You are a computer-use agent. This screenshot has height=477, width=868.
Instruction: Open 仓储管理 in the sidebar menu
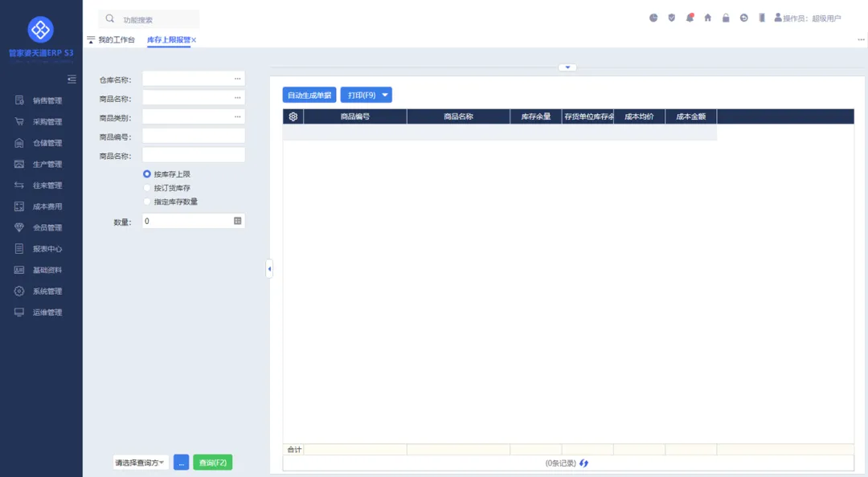pyautogui.click(x=47, y=143)
